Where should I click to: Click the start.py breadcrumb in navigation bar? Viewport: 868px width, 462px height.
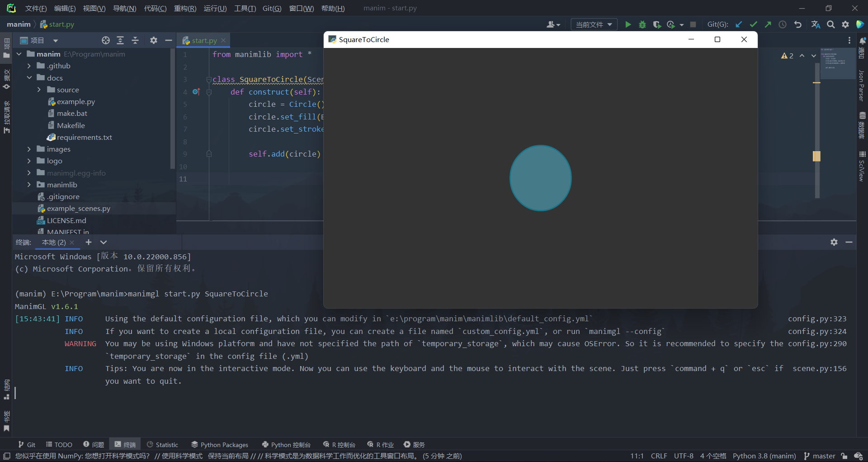[57, 24]
